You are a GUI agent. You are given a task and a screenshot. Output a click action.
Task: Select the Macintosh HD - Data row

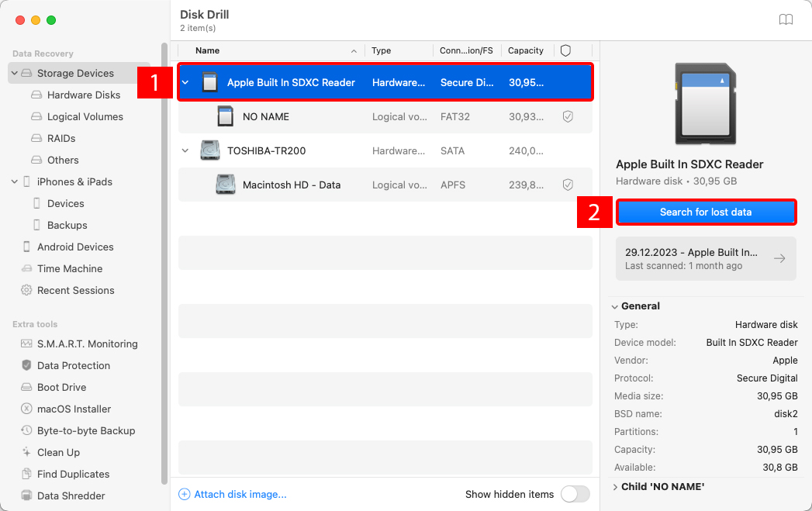coord(385,185)
